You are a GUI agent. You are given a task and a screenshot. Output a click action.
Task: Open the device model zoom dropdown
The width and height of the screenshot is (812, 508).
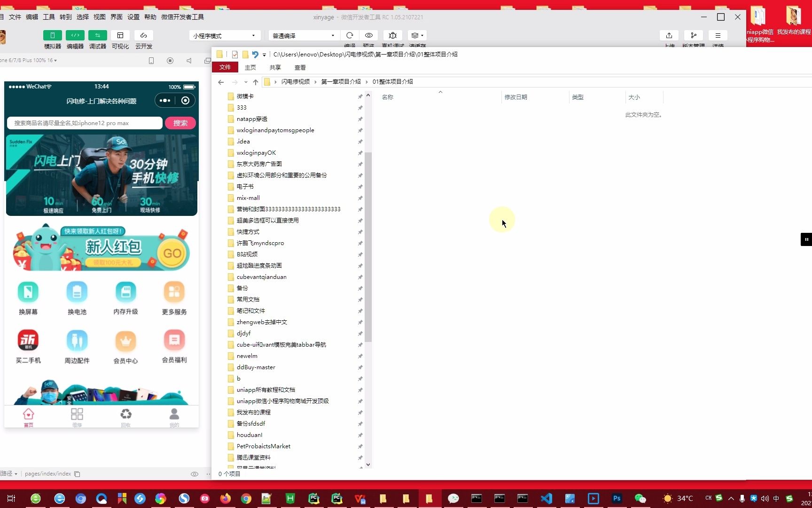coord(29,60)
